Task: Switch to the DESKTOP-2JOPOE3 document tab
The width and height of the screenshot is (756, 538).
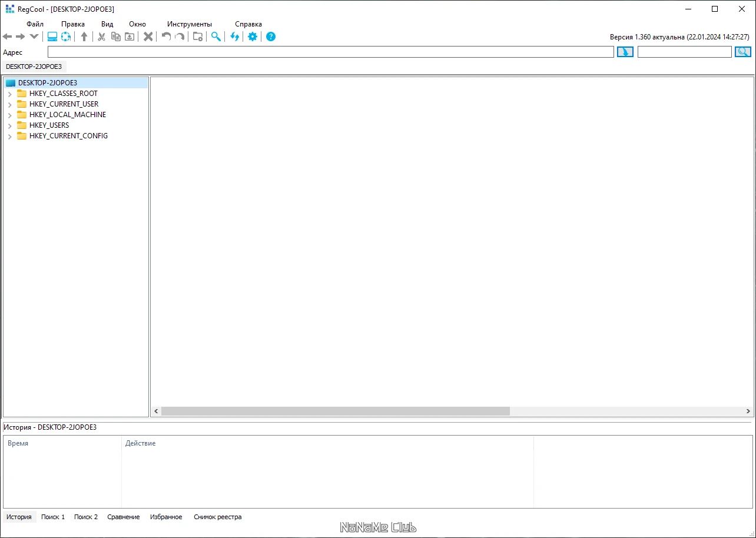Action: (34, 67)
